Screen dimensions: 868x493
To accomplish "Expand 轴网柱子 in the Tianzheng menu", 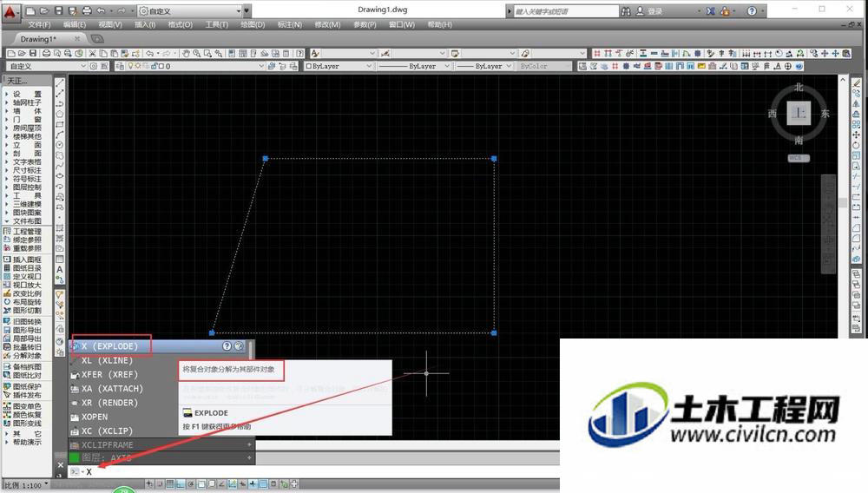I will 27,102.
